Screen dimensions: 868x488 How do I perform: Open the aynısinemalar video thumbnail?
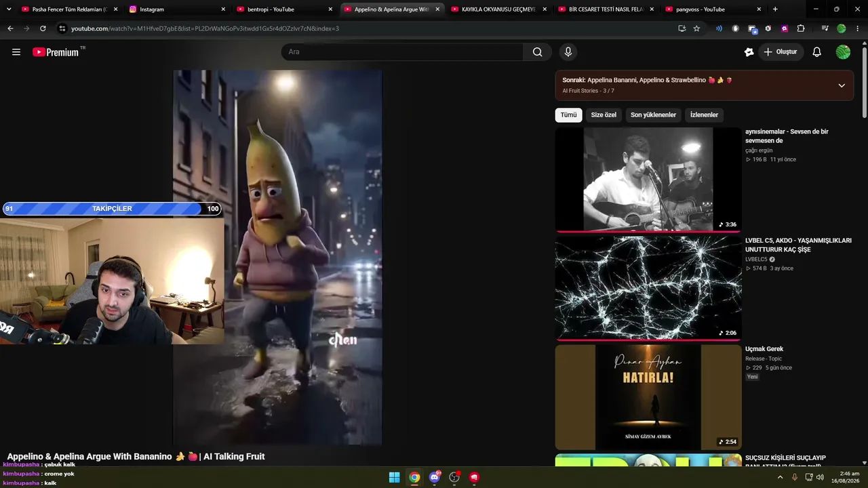648,180
